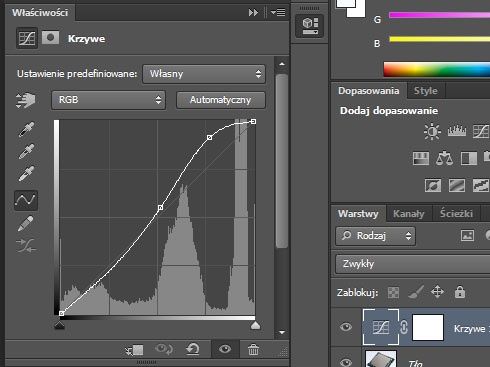Click the G channel color slider
This screenshot has height=367, width=490.
439,15
